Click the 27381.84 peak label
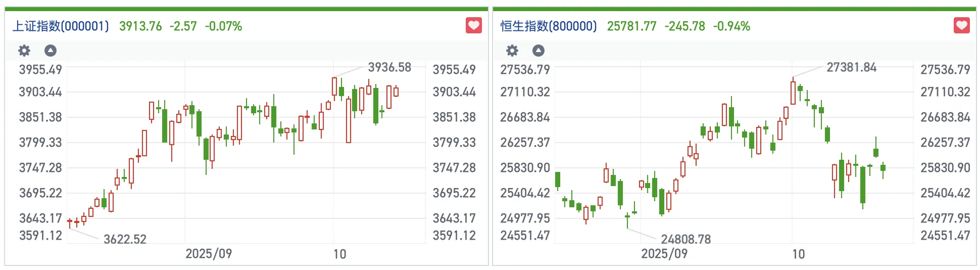 coord(851,67)
